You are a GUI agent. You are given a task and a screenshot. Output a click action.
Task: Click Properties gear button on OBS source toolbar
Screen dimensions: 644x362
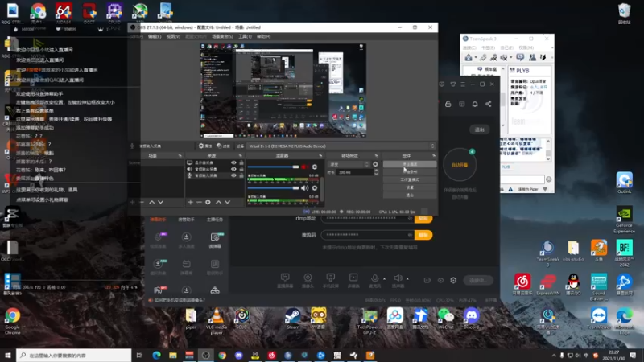pyautogui.click(x=205, y=146)
